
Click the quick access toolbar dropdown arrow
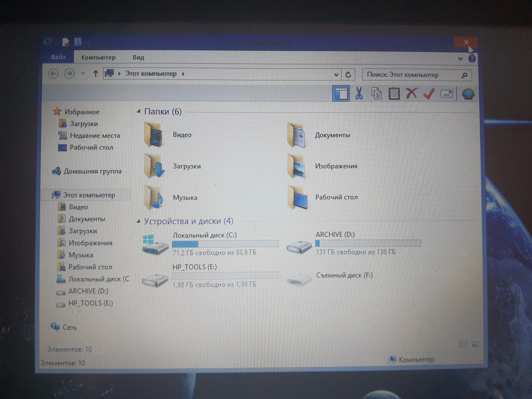(x=89, y=43)
